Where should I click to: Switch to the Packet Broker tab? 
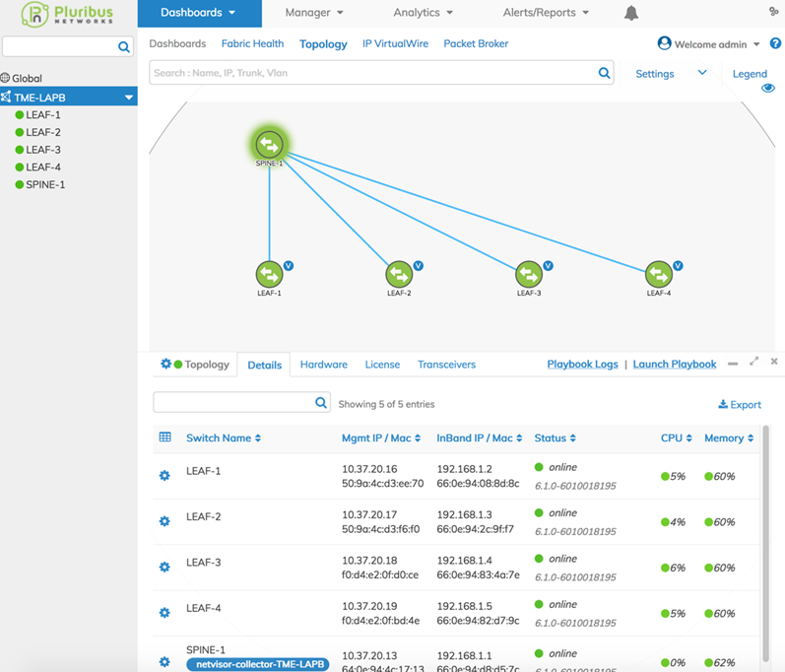[x=476, y=43]
